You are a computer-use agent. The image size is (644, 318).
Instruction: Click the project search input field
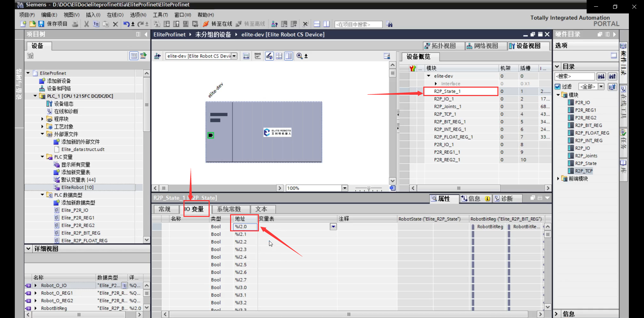358,24
